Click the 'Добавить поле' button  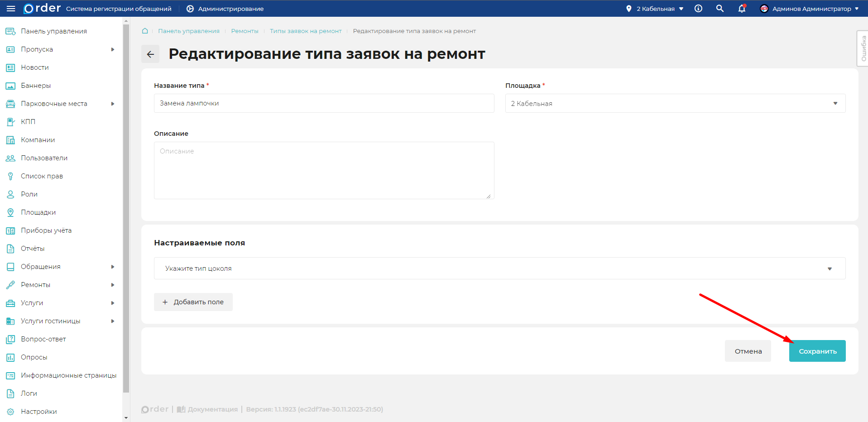coord(193,302)
